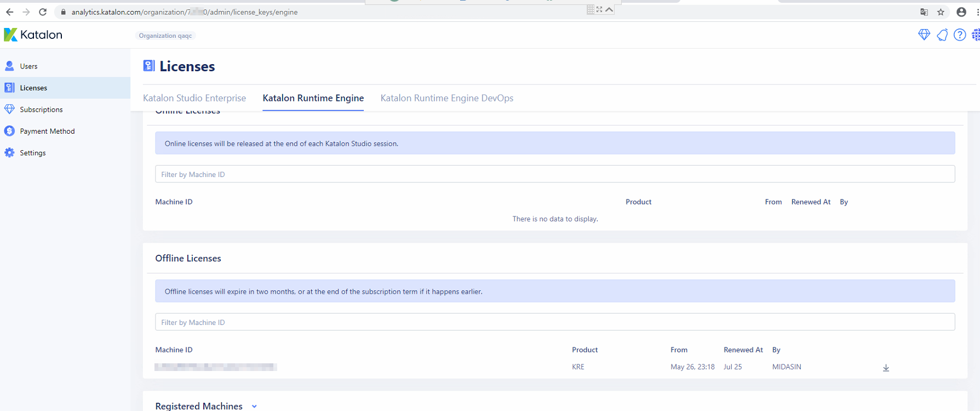Click the Registered Machines heading
This screenshot has width=980, height=411.
[199, 406]
